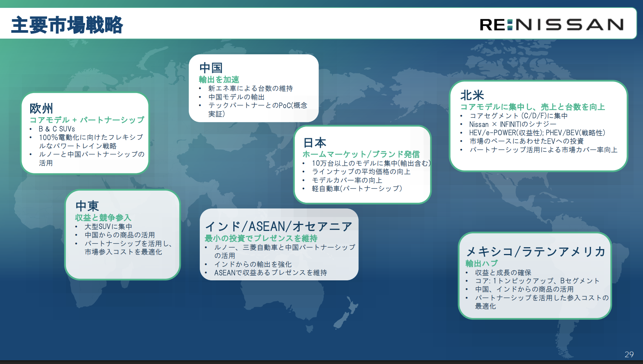This screenshot has width=643, height=364.
Task: Click the bullet 軽自動車(パートナーシップ)
Action: coord(357,188)
